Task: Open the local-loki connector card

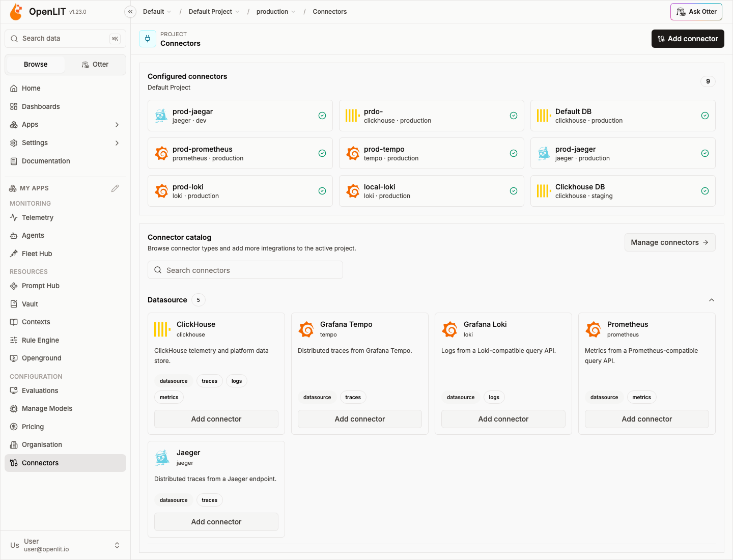Action: click(432, 191)
